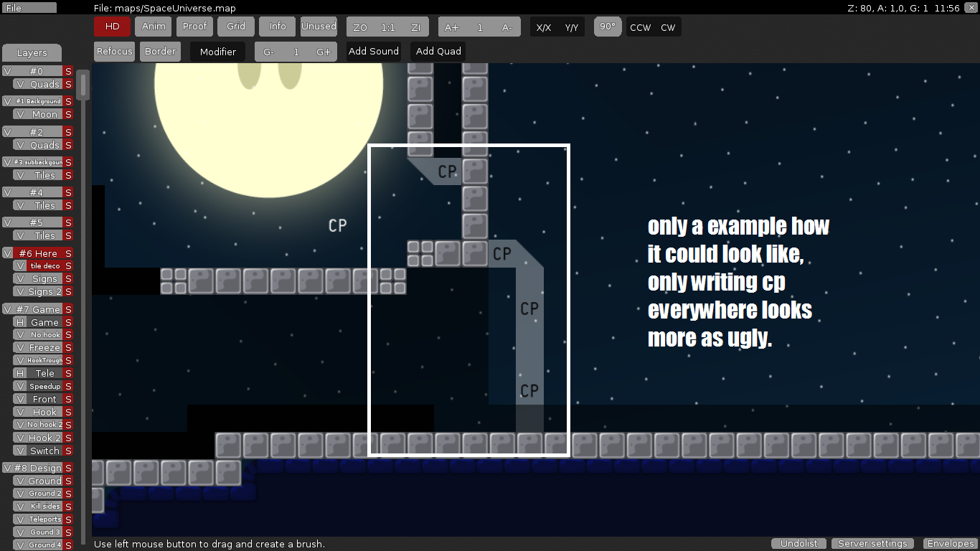The width and height of the screenshot is (980, 551).
Task: Show the hidden Tele layer
Action: pos(20,373)
